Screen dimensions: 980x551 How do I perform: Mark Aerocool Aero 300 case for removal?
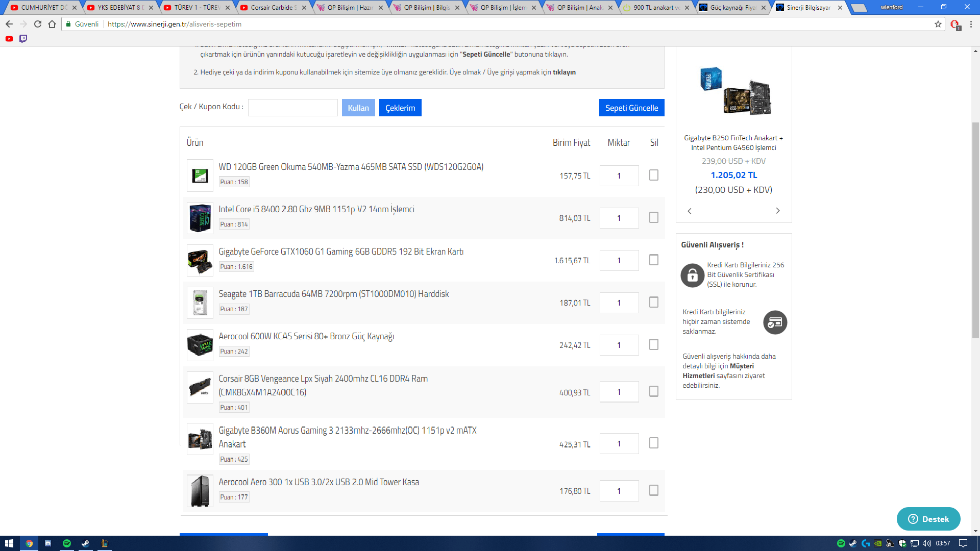[653, 490]
